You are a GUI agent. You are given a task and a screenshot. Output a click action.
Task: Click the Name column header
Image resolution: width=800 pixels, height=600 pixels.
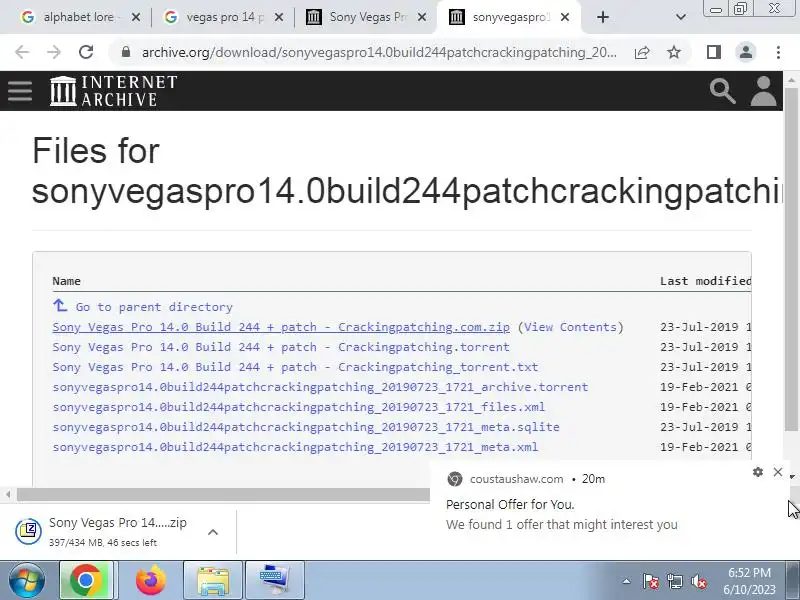tap(66, 281)
